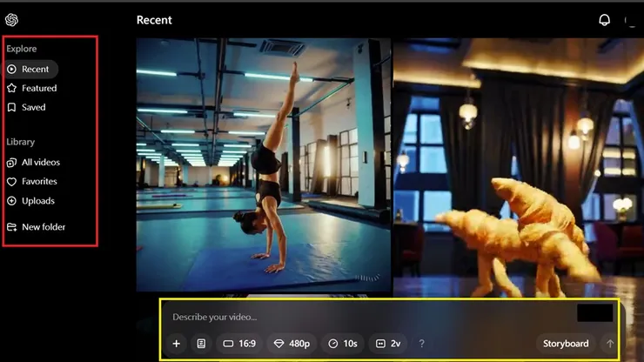Screen dimensions: 644x362
Task: Click the plus attach media icon
Action: (x=176, y=344)
